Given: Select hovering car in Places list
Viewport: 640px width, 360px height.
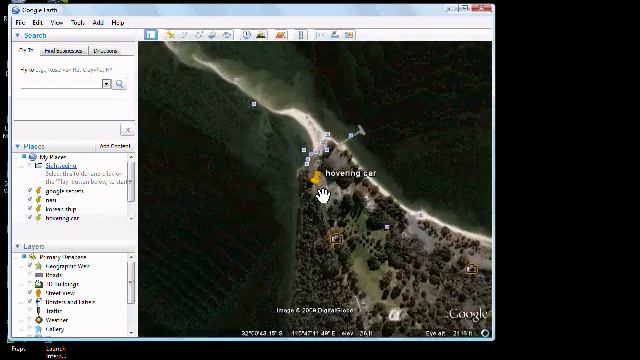Looking at the screenshot, I should coord(62,218).
